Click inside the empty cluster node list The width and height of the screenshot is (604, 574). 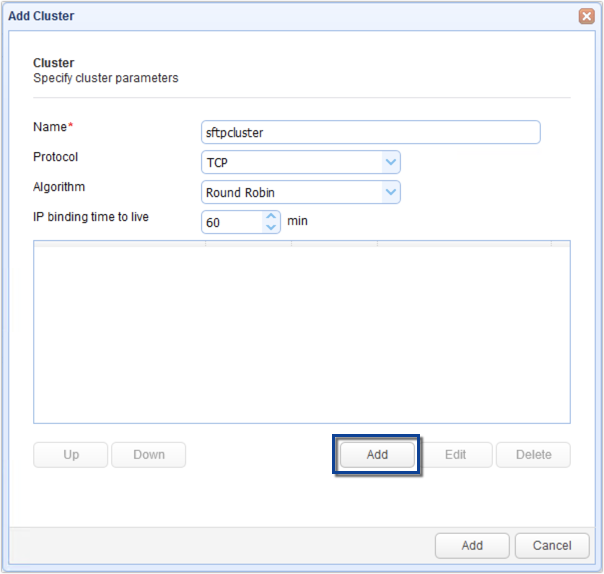pyautogui.click(x=300, y=335)
